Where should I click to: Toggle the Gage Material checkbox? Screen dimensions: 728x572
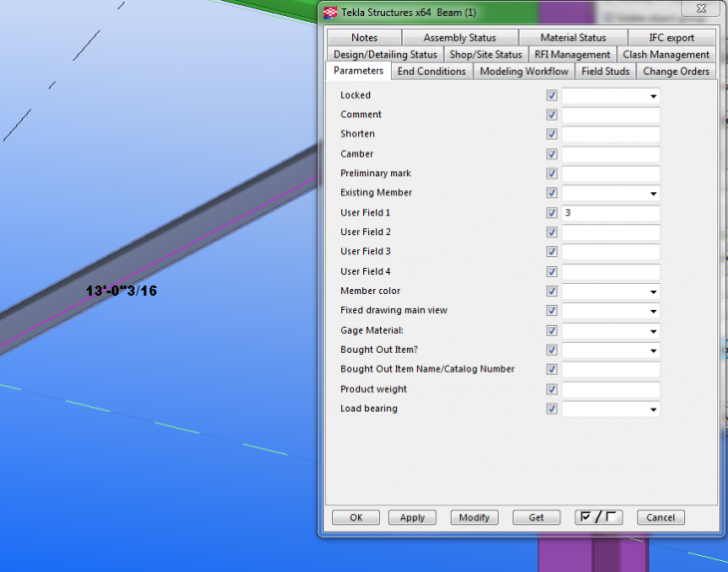pos(551,331)
